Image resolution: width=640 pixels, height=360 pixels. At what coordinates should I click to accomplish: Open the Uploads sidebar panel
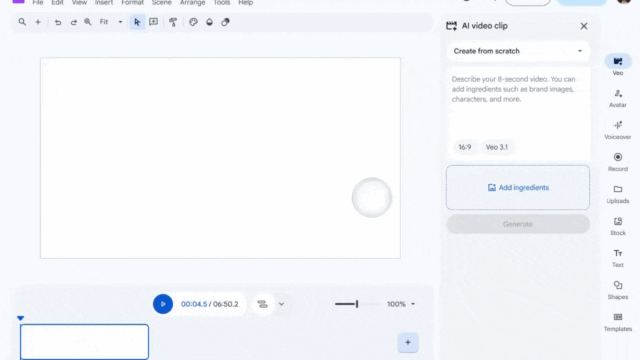pos(618,194)
